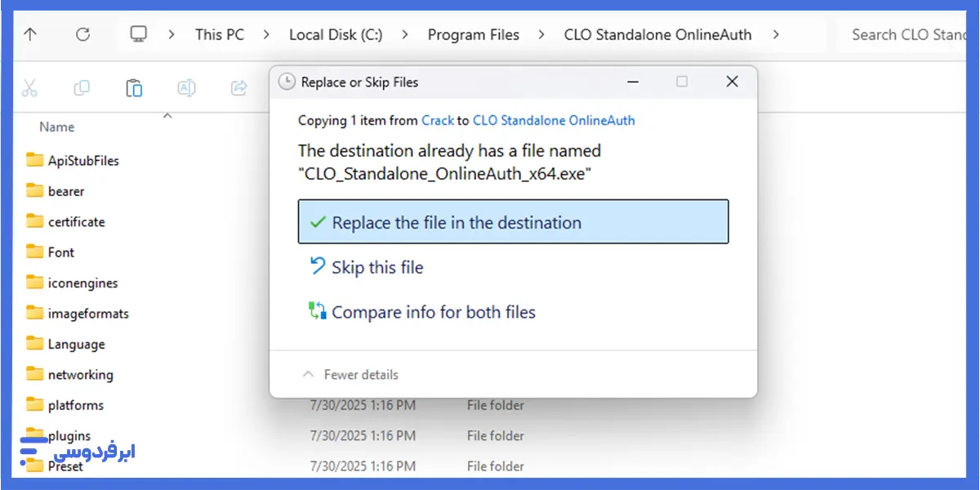Select Program Files in address breadcrumb
This screenshot has height=490, width=980.
point(474,34)
